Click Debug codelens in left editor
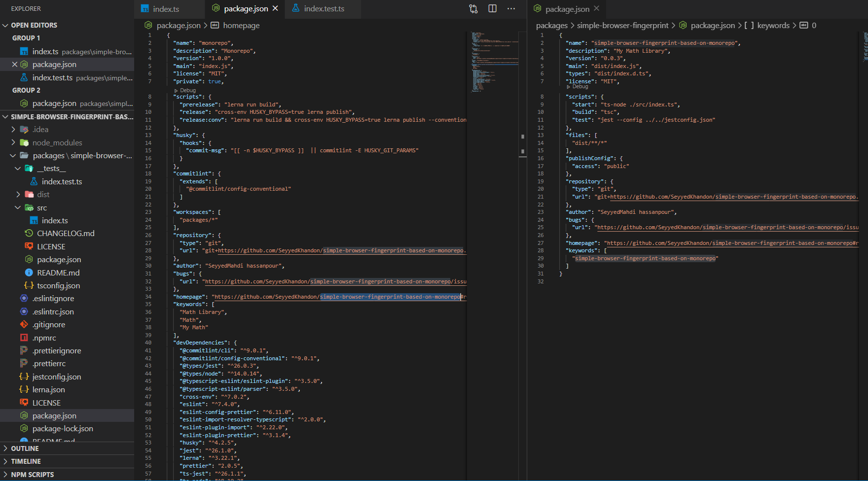Viewport: 868px width, 481px height. tap(187, 90)
